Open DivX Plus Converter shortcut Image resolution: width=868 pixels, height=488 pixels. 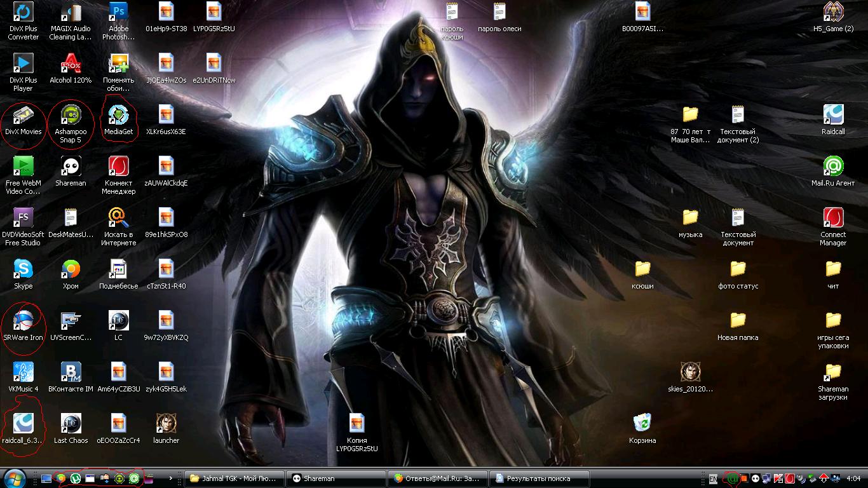point(23,21)
